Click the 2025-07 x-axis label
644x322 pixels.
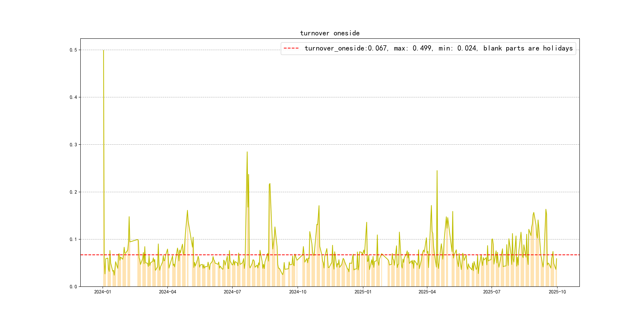492,292
